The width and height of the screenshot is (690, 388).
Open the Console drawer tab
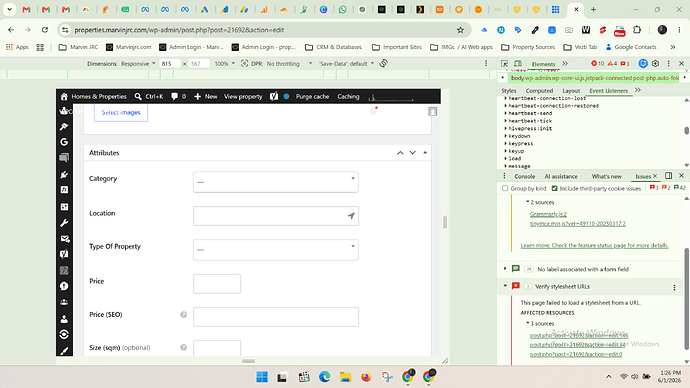tap(525, 176)
